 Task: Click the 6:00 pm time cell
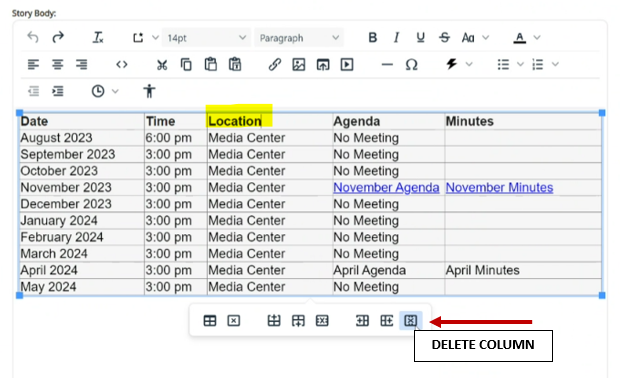click(176, 138)
